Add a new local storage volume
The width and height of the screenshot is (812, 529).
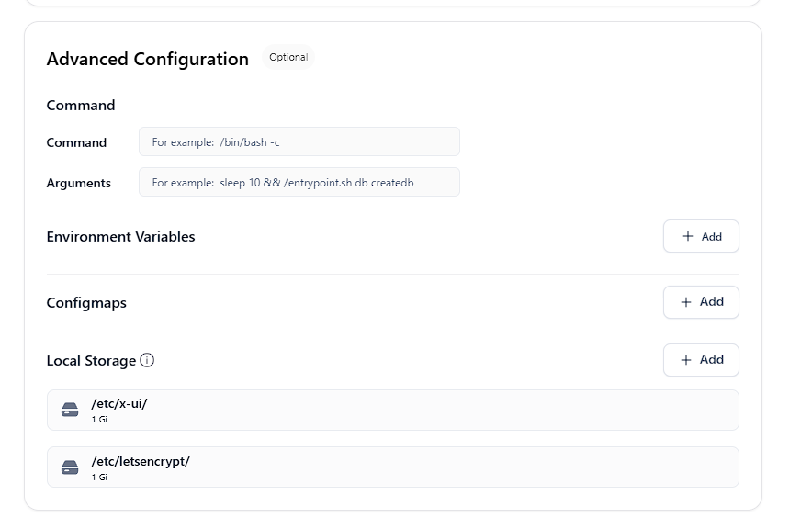(701, 359)
